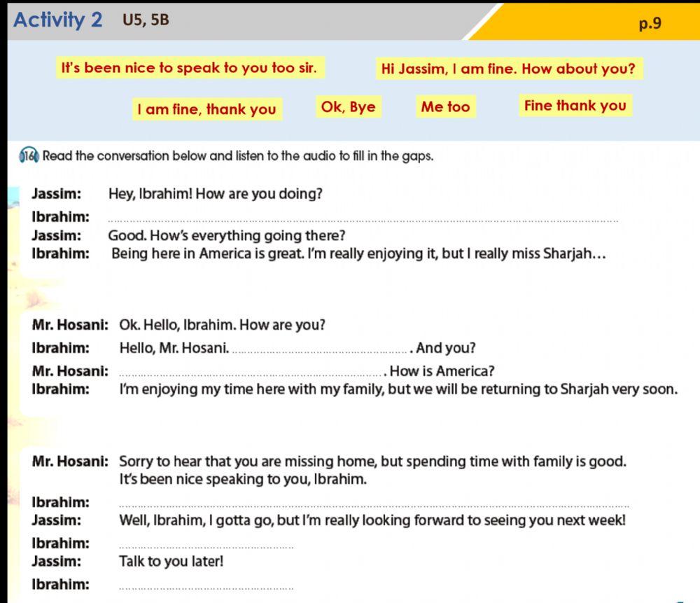This screenshot has width=700, height=603.
Task: Pick the "Hi Jassim, I am fine" phrase card
Action: point(508,69)
